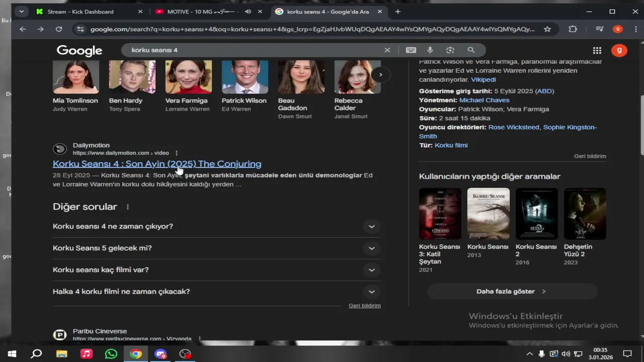Open Google Lens image search
The height and width of the screenshot is (362, 644).
pos(450,50)
